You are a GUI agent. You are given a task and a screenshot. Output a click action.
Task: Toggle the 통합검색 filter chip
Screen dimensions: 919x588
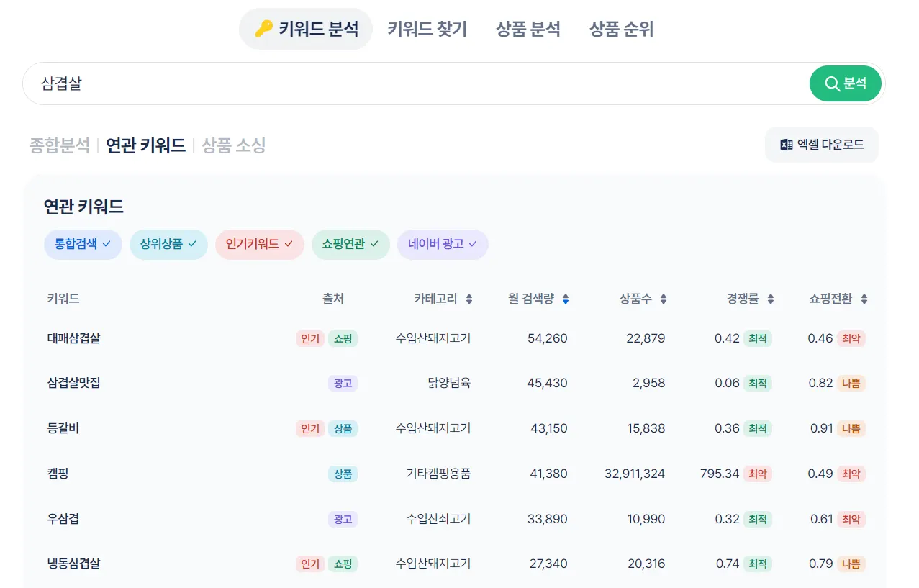pos(83,245)
